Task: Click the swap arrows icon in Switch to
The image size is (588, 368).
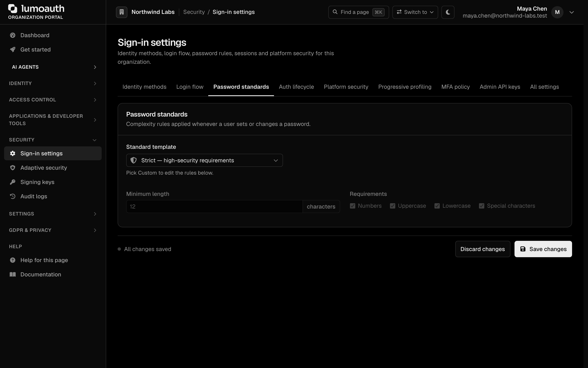Action: click(x=399, y=12)
